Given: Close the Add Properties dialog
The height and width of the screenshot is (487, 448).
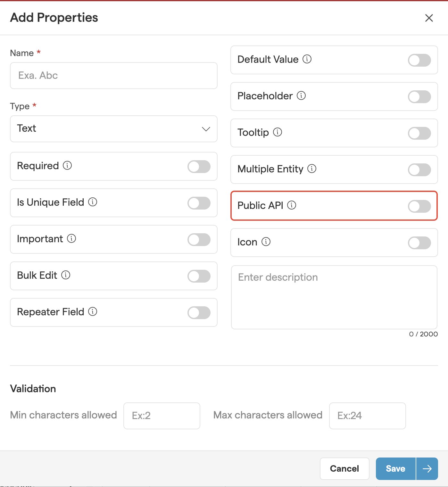Looking at the screenshot, I should point(429,18).
